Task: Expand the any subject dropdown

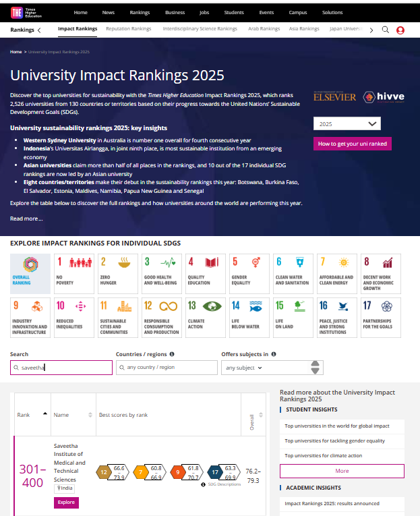Action: (263, 368)
